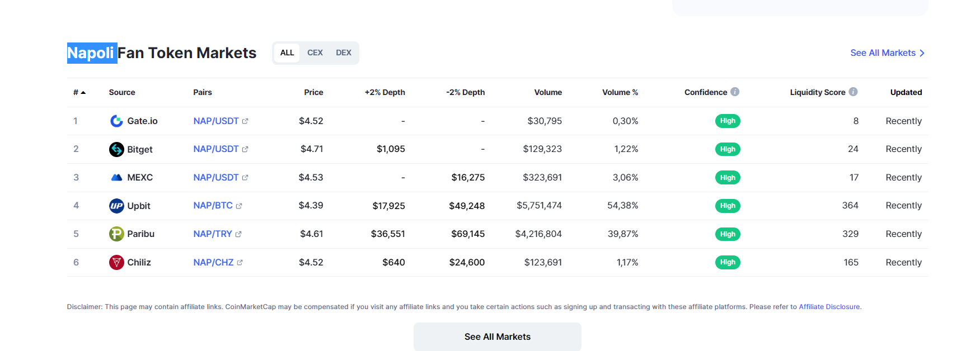Click the chevron next to See All Markets
Screen dimensions: 980x351
(x=922, y=53)
